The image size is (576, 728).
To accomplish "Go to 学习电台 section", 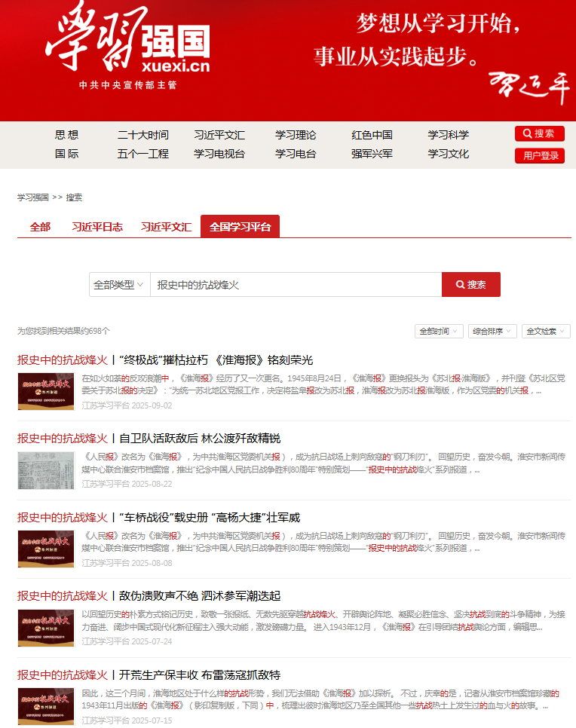I will [x=296, y=154].
